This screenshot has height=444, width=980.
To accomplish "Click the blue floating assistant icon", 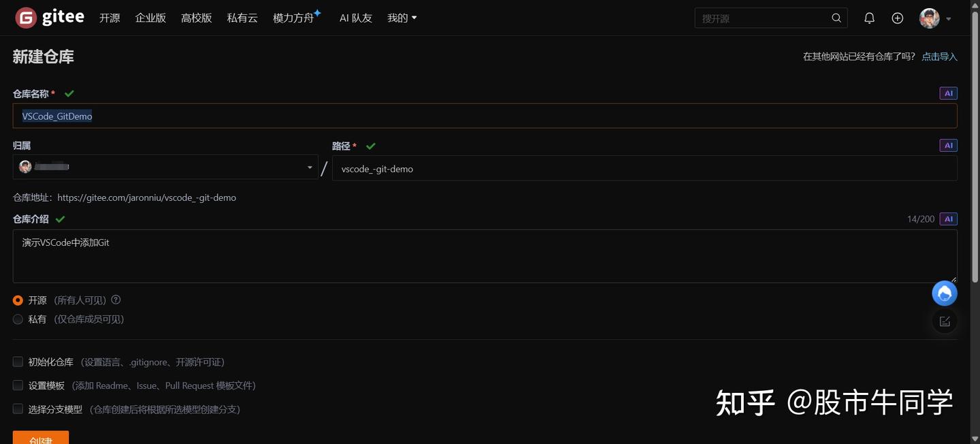I will 944,293.
